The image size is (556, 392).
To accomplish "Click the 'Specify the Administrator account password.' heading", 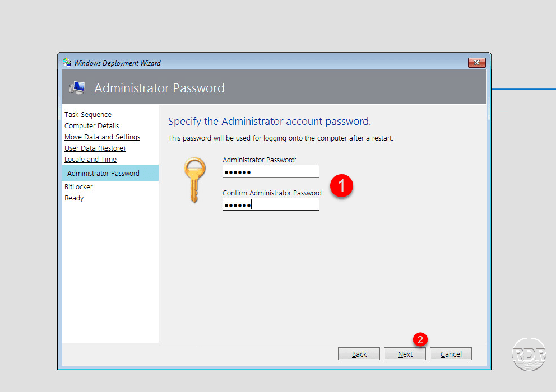I will pos(270,121).
